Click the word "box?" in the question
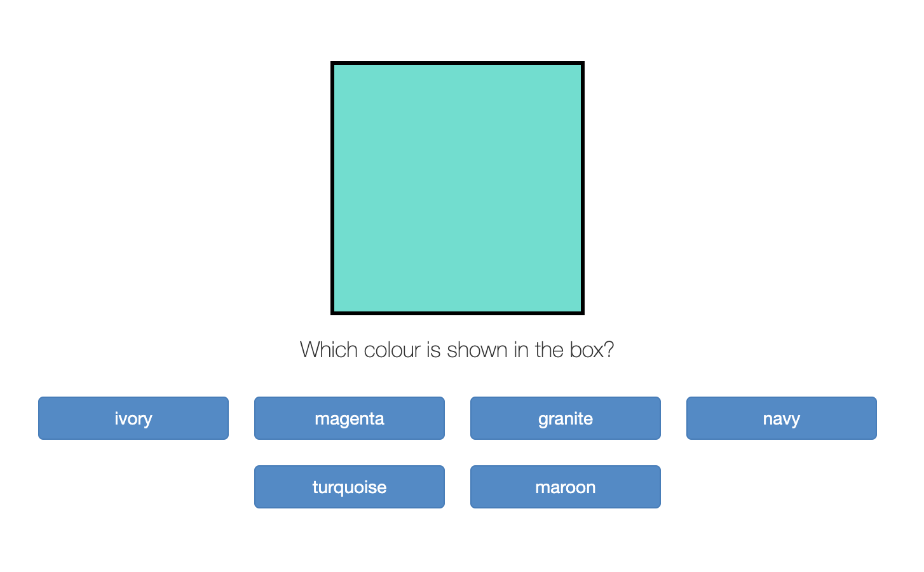 coord(592,350)
